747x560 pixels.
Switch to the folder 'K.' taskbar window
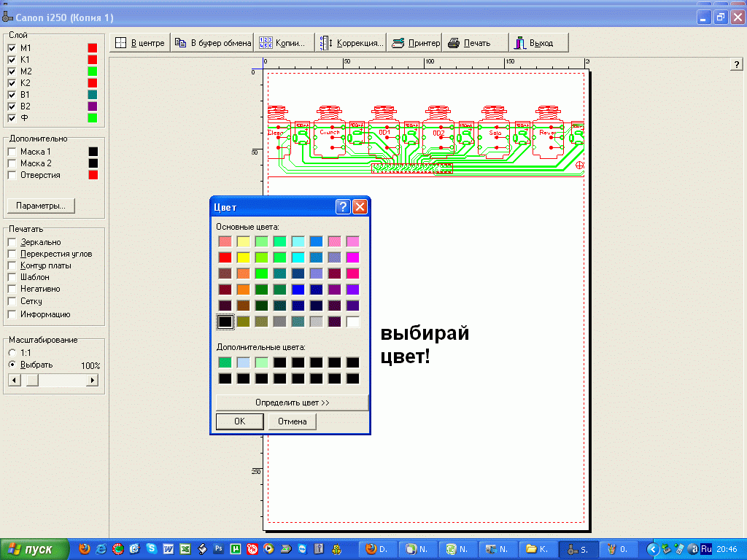click(x=538, y=549)
